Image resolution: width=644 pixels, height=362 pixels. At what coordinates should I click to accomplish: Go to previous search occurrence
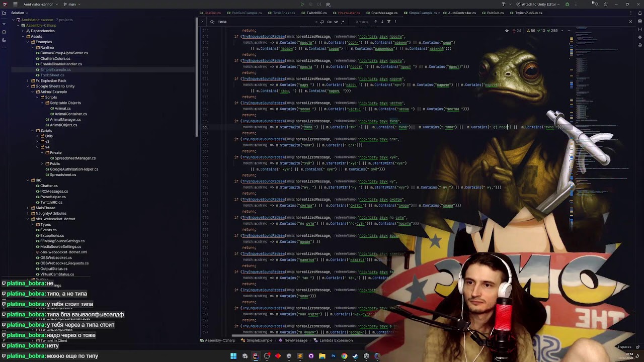375,22
